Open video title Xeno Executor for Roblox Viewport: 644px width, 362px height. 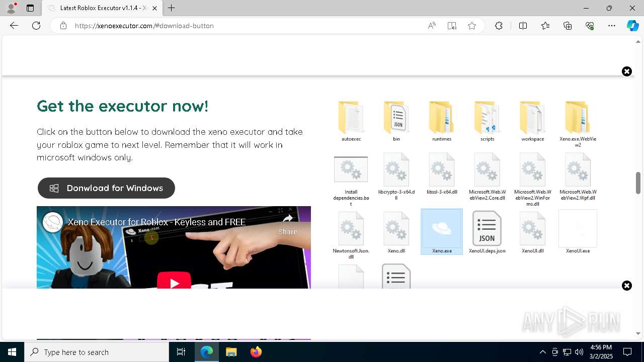coord(156,222)
